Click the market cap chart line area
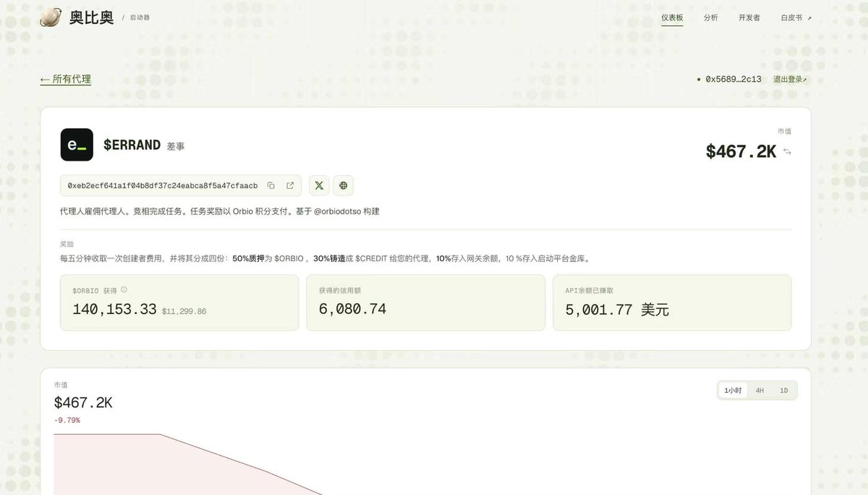The height and width of the screenshot is (495, 868). tap(188, 465)
